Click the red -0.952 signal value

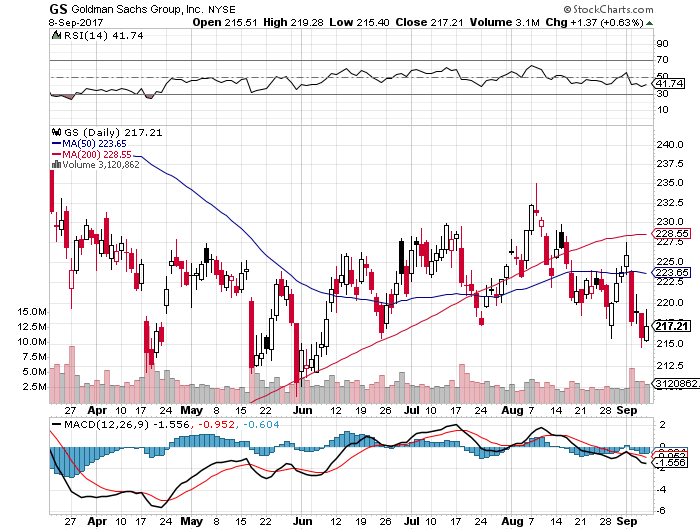coord(216,424)
